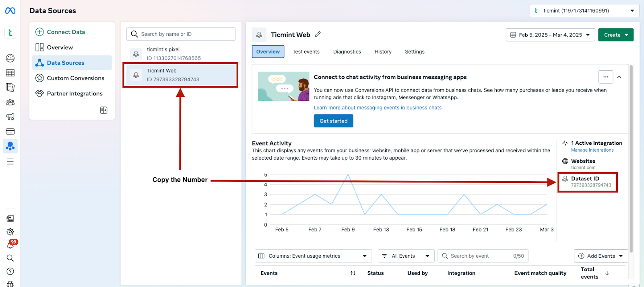644x287 pixels.
Task: Open the catalog pages icon in left rail
Action: click(x=10, y=87)
